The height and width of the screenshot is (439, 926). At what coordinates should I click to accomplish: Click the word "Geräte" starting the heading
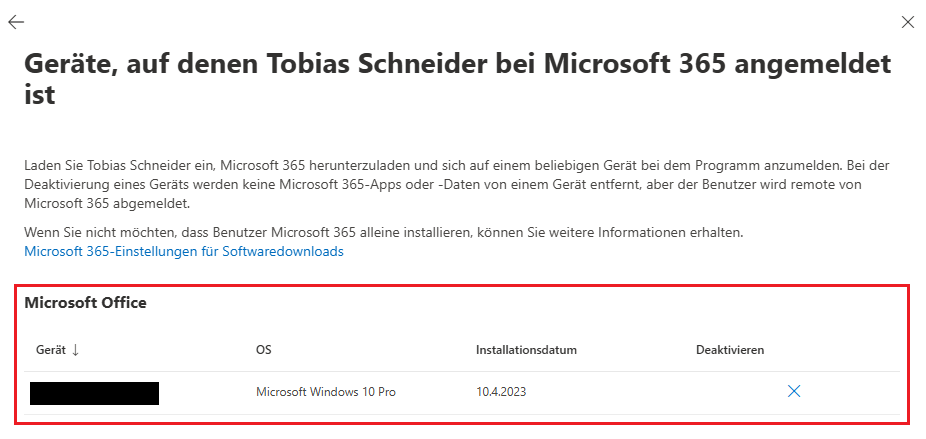(x=66, y=65)
